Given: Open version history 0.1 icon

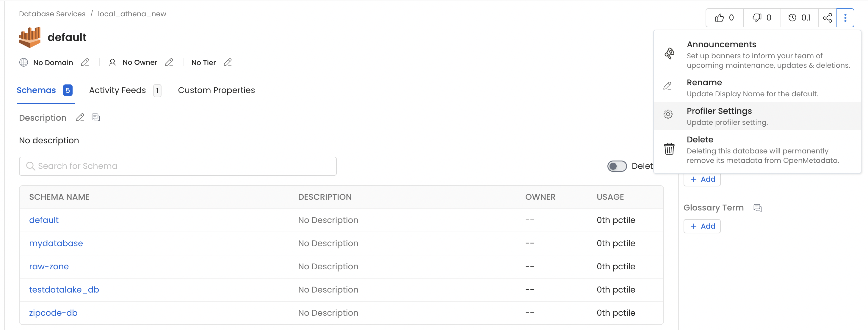Looking at the screenshot, I should 792,18.
